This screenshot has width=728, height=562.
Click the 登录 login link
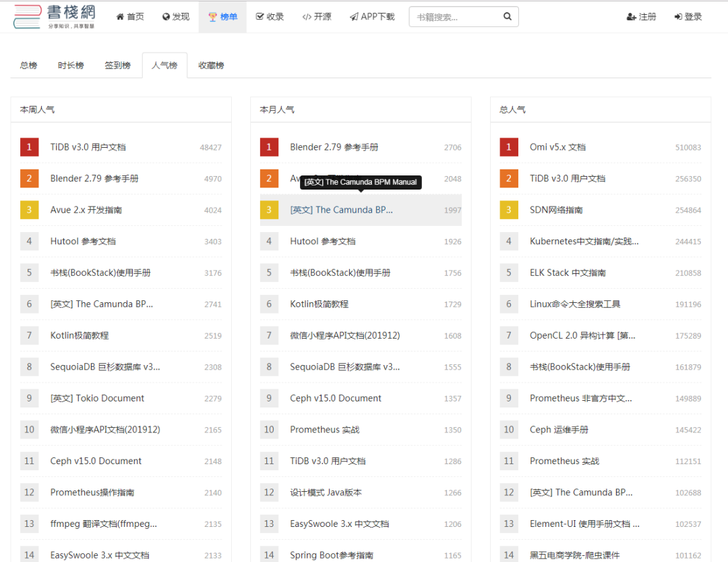(x=688, y=17)
